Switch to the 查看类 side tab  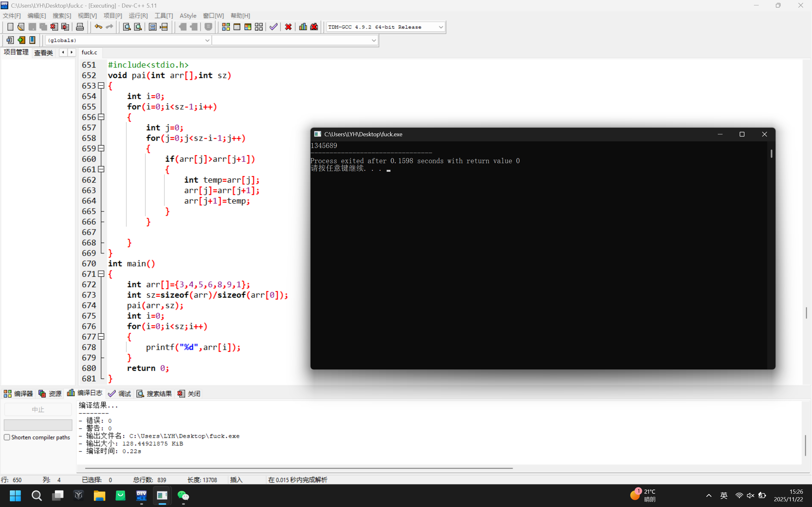point(44,53)
